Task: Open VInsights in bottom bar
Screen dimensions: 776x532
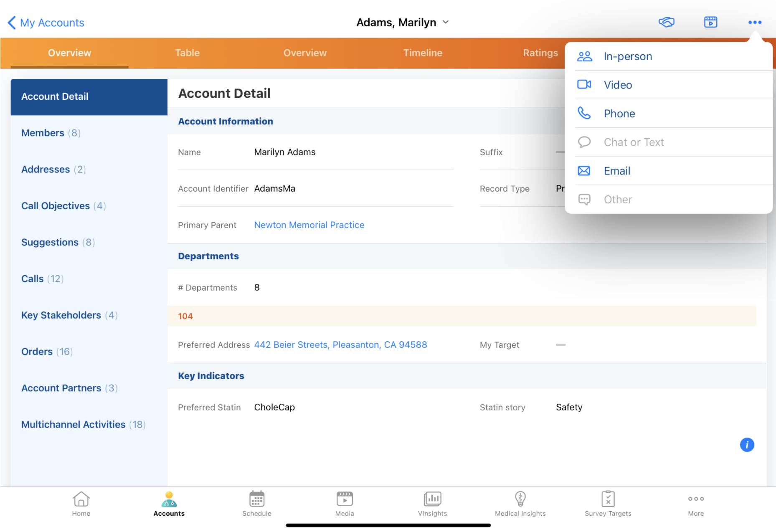Action: (432, 503)
